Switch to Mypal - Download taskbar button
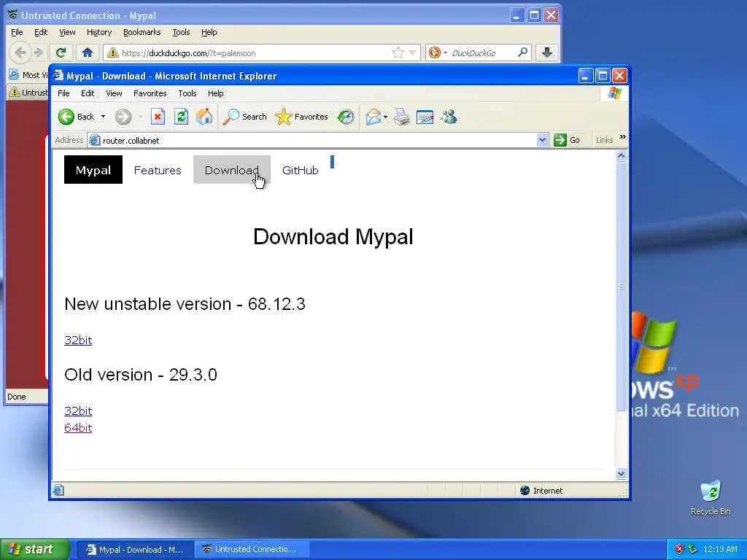This screenshot has height=560, width=747. tap(135, 550)
